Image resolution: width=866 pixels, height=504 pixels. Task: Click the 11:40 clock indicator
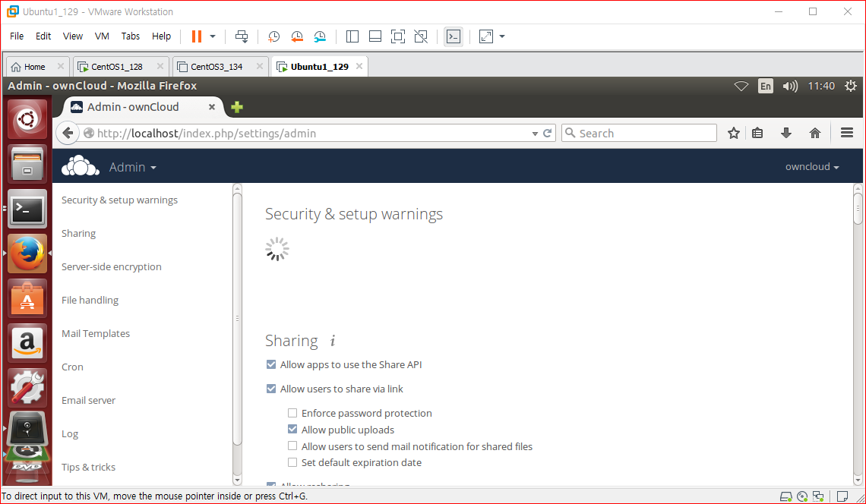tap(820, 86)
